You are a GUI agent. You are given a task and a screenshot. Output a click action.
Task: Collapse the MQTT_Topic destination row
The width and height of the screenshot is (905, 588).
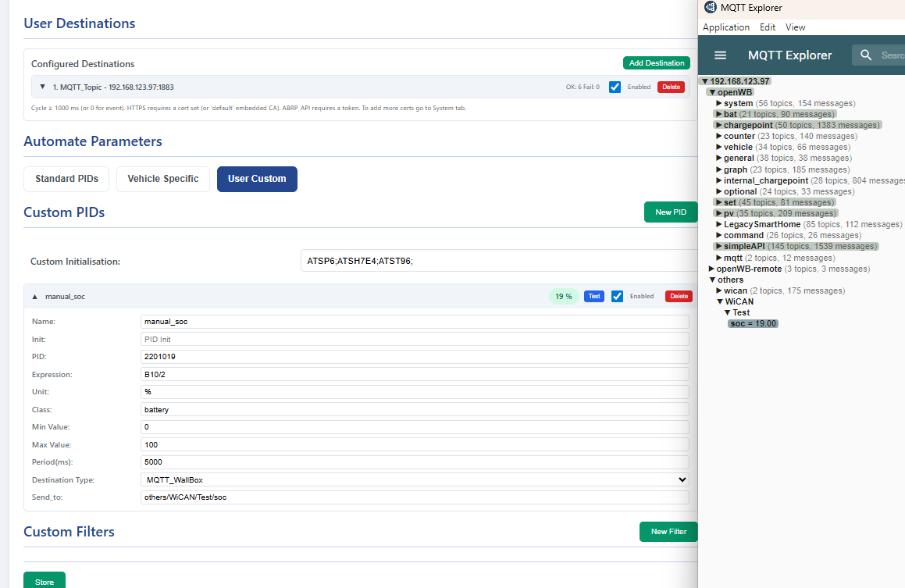[41, 87]
